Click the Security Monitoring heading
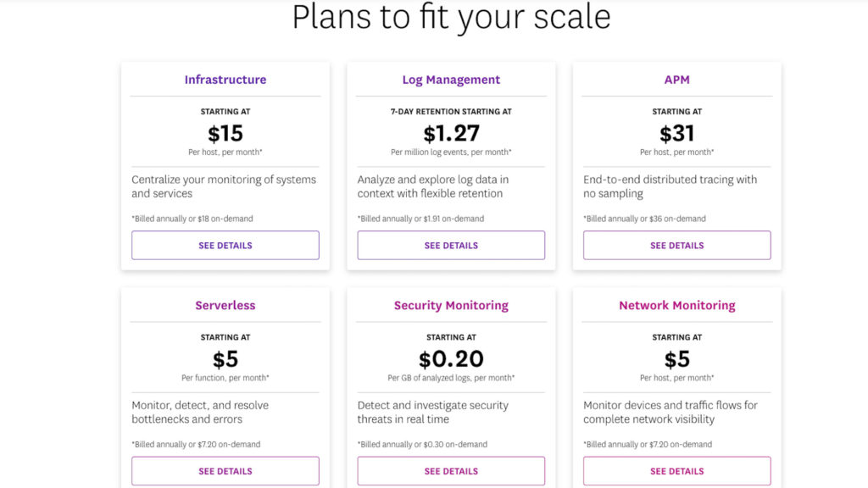 click(x=451, y=305)
